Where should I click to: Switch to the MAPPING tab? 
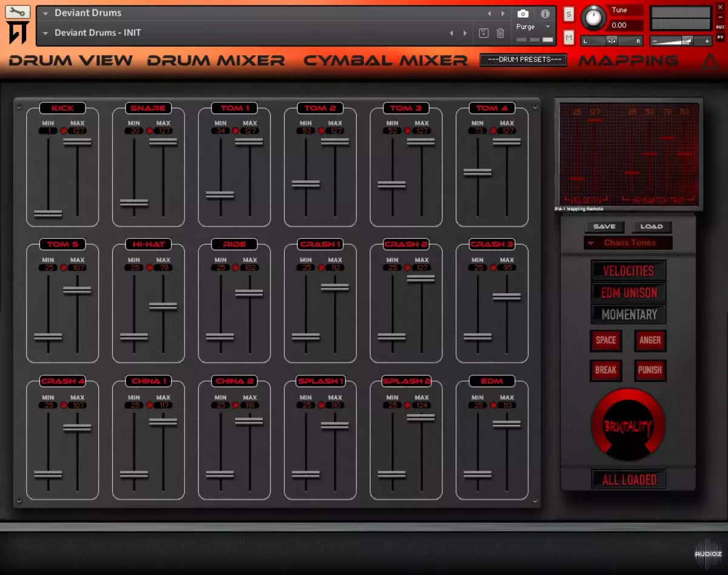tap(629, 61)
